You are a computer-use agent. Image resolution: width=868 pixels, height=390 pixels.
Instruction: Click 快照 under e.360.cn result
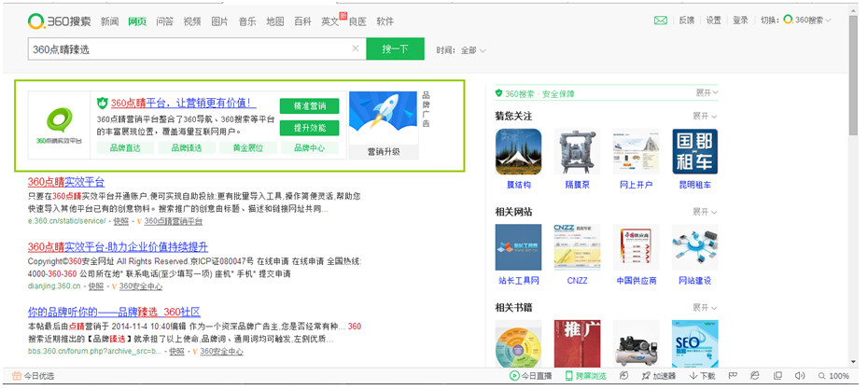120,221
